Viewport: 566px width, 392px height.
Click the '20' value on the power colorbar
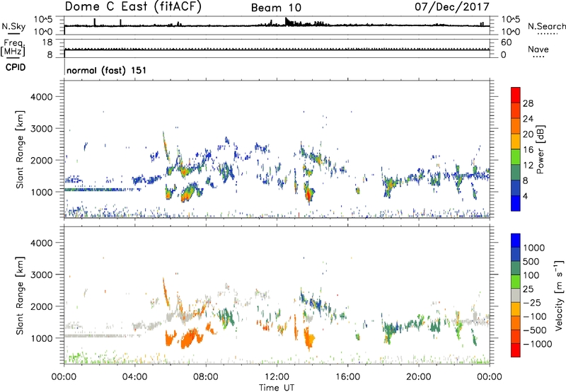point(528,134)
